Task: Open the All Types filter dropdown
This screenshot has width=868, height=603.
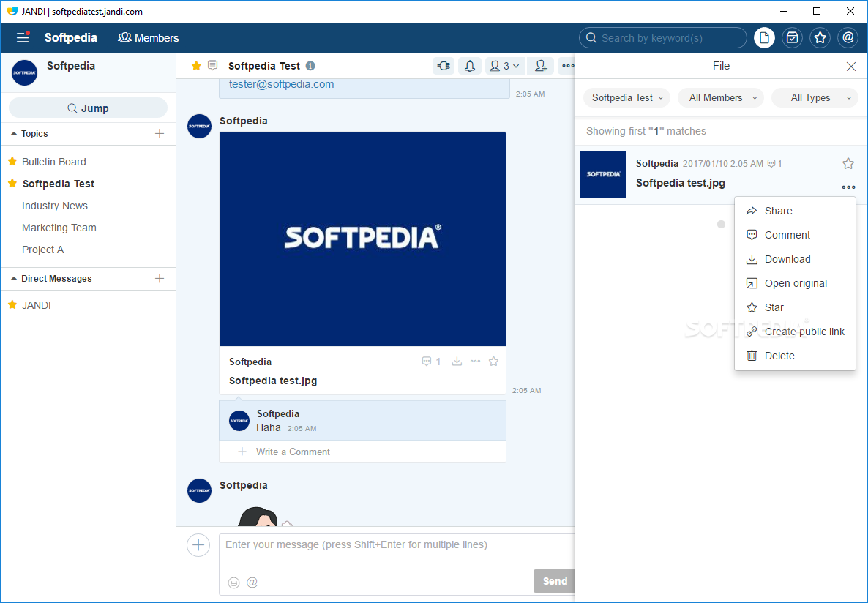Action: coord(815,97)
